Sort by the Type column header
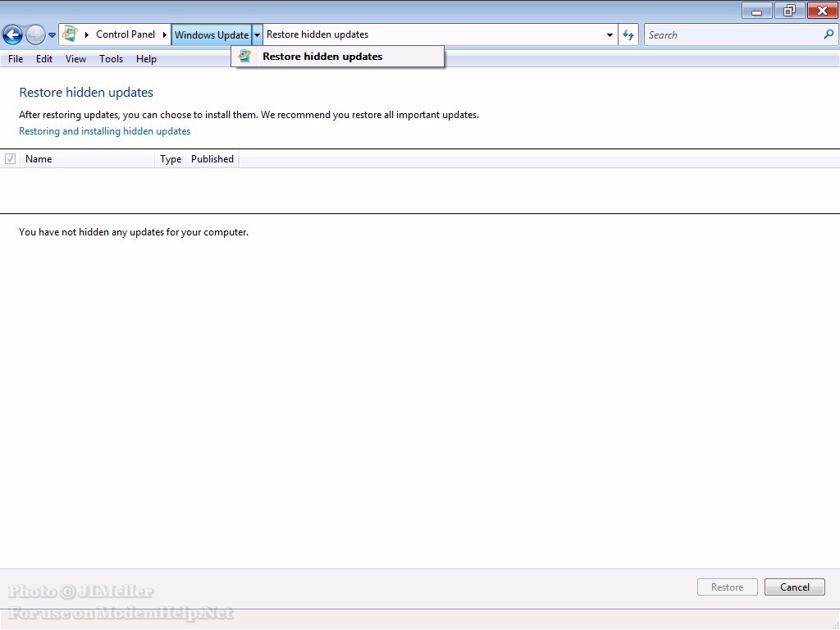840x630 pixels. click(171, 159)
